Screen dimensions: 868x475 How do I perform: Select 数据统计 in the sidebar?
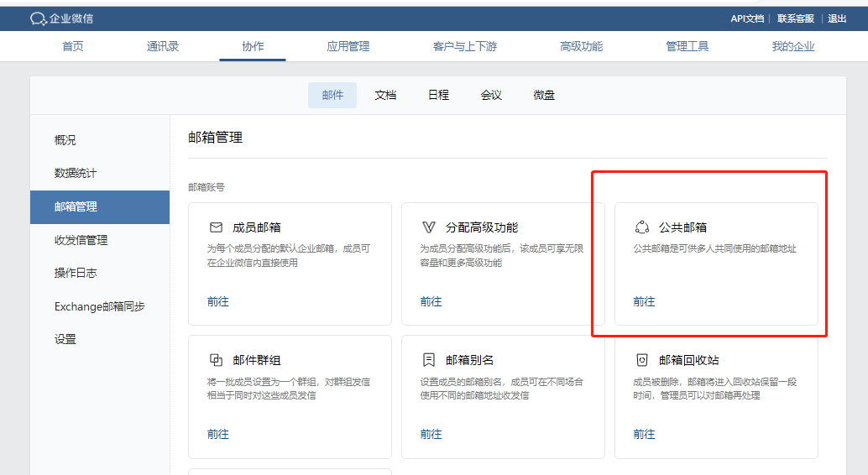tap(76, 173)
